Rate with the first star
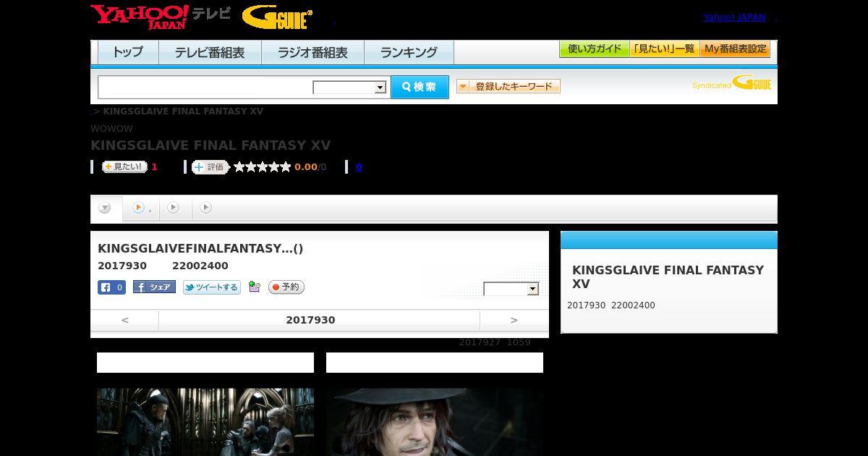Viewport: 868px width, 456px height. 239,167
